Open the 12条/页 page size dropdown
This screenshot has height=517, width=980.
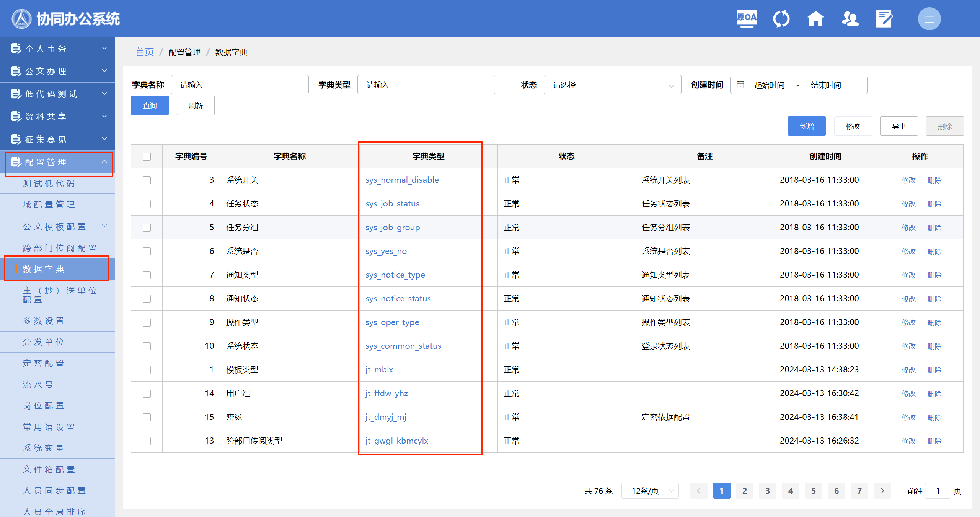(x=650, y=491)
